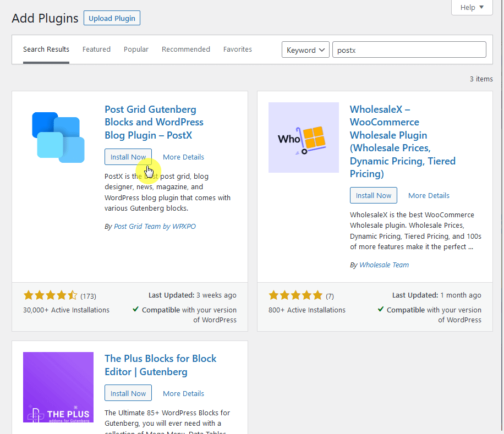Click the plugin search field containing postx
504x434 pixels.
(x=409, y=50)
